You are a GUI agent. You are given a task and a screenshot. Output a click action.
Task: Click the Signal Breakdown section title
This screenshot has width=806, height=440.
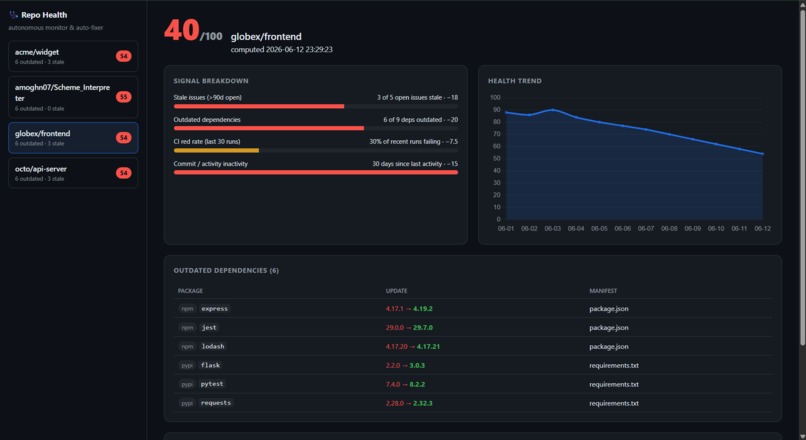[211, 81]
